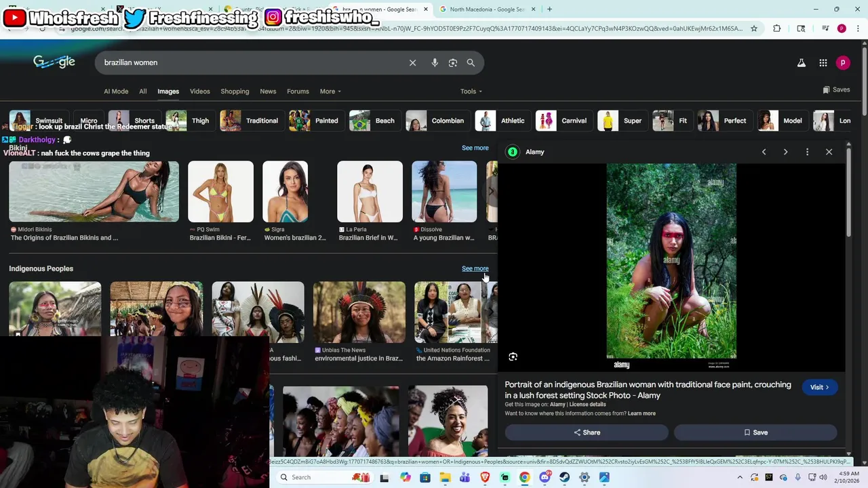868x488 pixels.
Task: Click the Share button
Action: (587, 432)
